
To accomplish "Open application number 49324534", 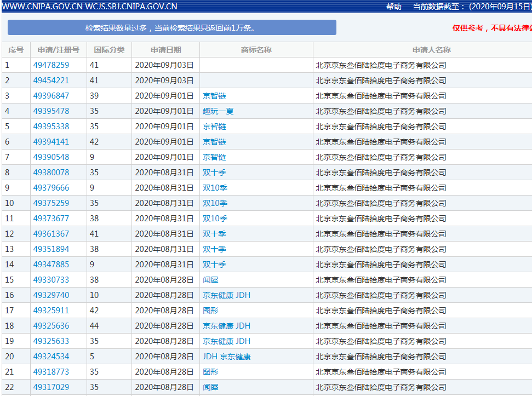I will tap(52, 357).
